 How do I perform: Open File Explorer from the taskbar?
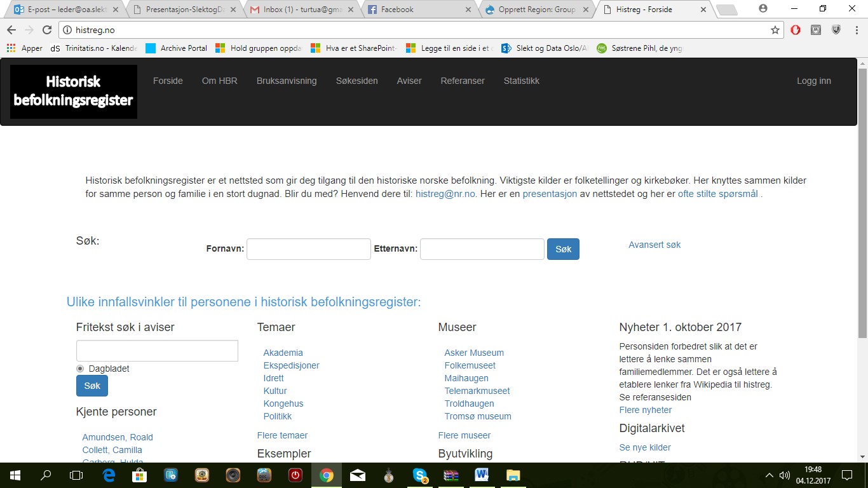pos(512,475)
